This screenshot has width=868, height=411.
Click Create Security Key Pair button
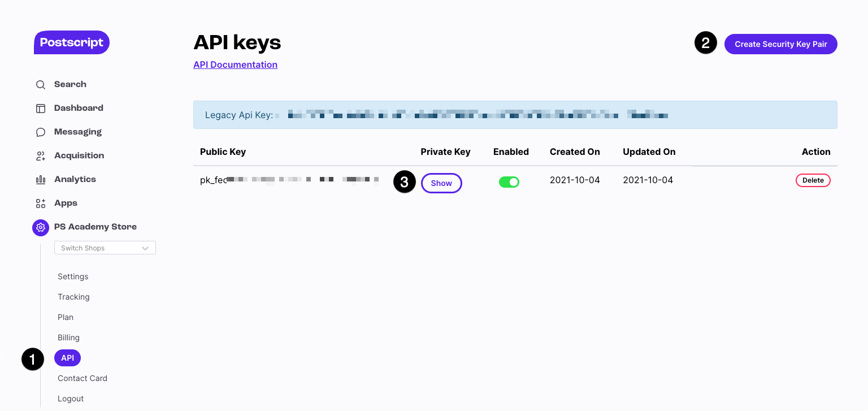point(780,44)
